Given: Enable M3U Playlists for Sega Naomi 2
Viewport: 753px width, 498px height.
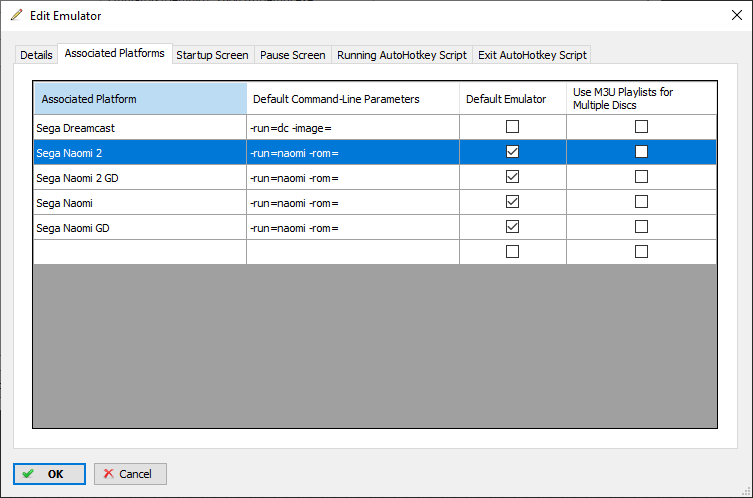Looking at the screenshot, I should click(641, 152).
